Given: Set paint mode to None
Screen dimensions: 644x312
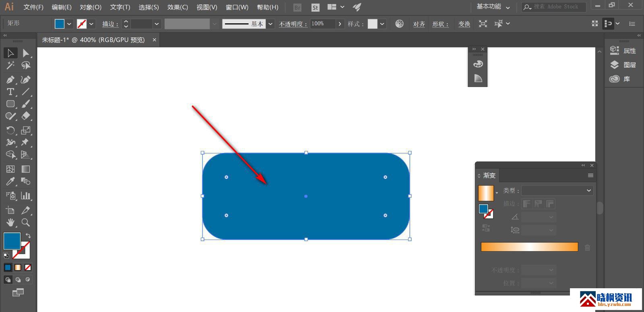Looking at the screenshot, I should [28, 267].
